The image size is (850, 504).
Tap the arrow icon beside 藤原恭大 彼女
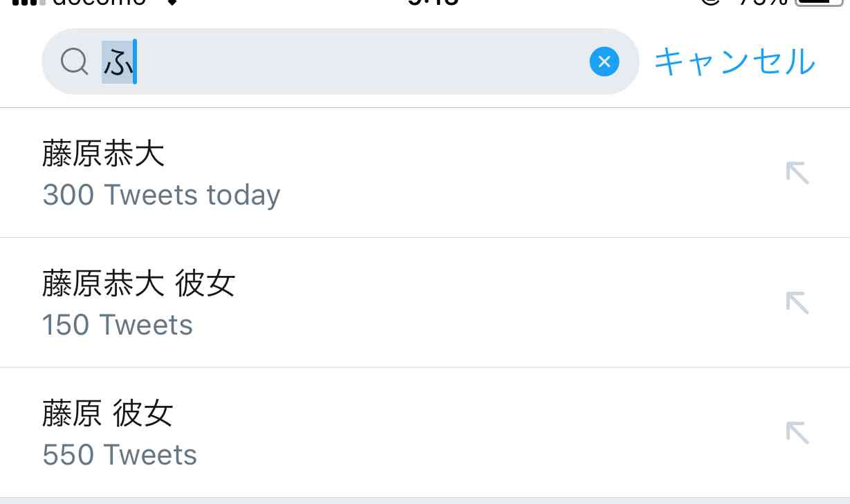tap(797, 303)
